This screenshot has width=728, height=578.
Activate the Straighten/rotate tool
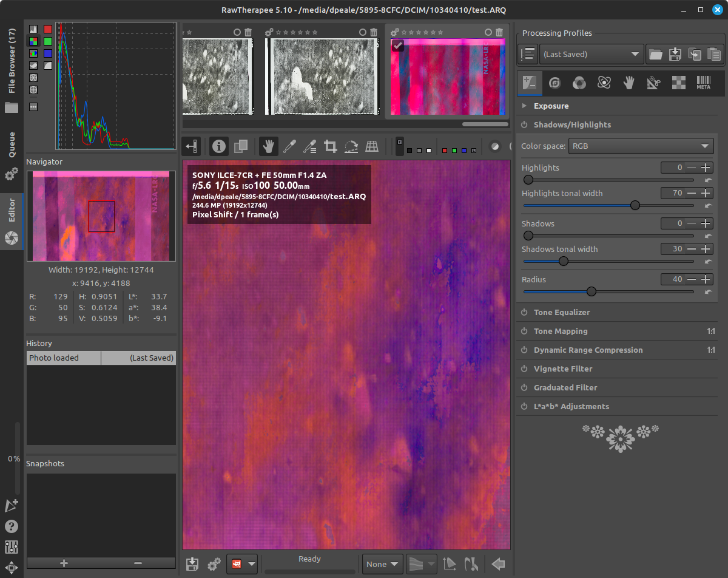click(x=351, y=146)
